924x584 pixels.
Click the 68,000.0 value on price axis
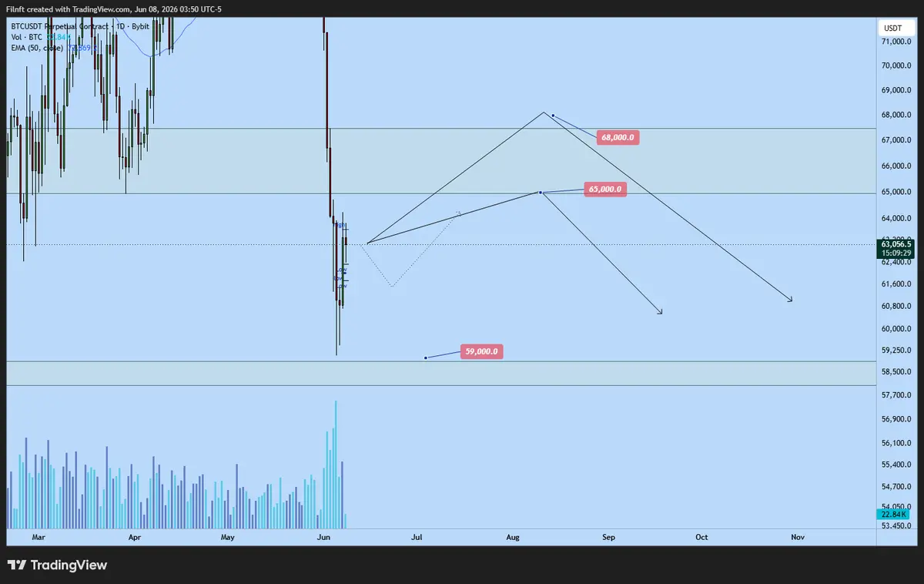[896, 116]
